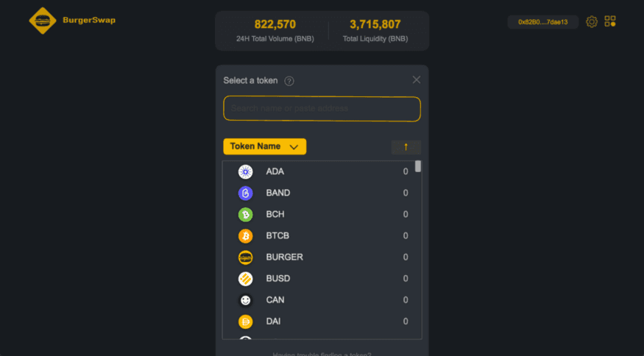Select the ADA token icon
Screen dimensions: 644x356
[245, 171]
